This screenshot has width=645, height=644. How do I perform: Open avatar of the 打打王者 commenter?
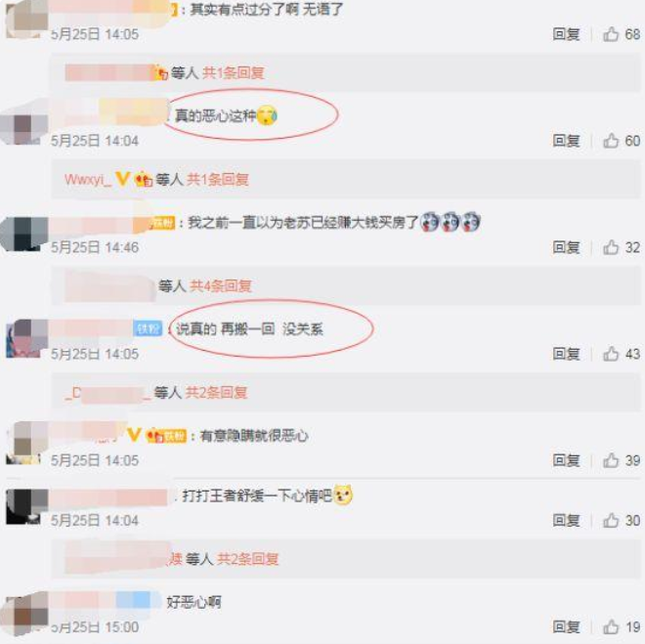coord(23,506)
